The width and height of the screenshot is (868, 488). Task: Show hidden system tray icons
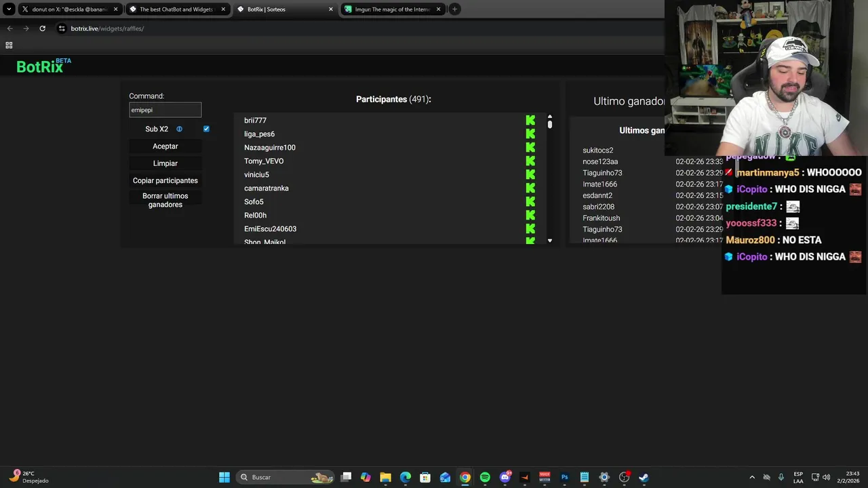click(x=751, y=477)
